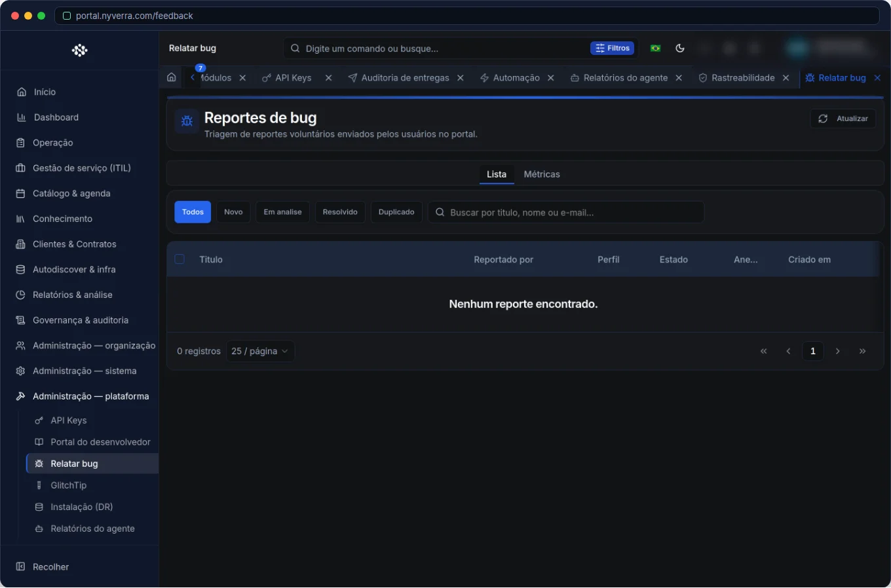Image resolution: width=891 pixels, height=588 pixels.
Task: Show Todos reports filter
Action: click(x=193, y=212)
